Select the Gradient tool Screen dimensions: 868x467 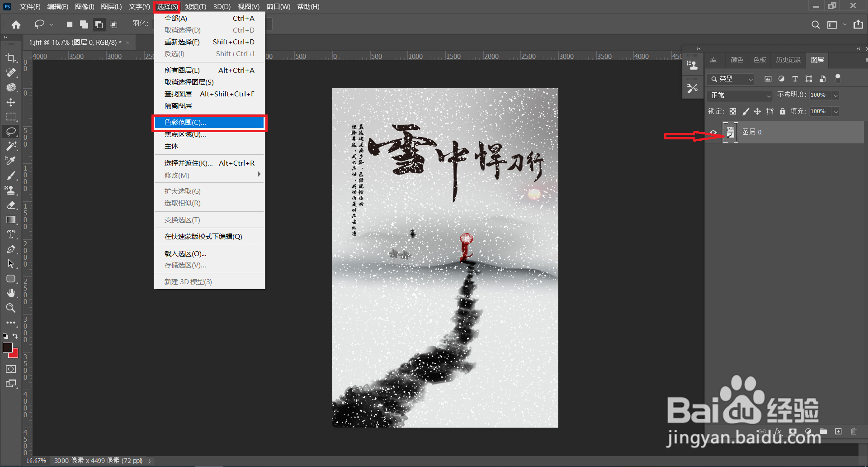click(x=11, y=219)
